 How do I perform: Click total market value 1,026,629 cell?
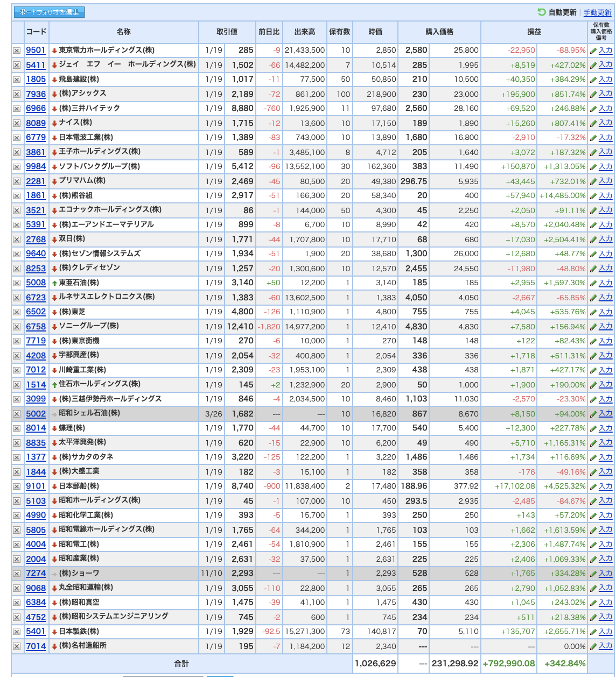[375, 664]
